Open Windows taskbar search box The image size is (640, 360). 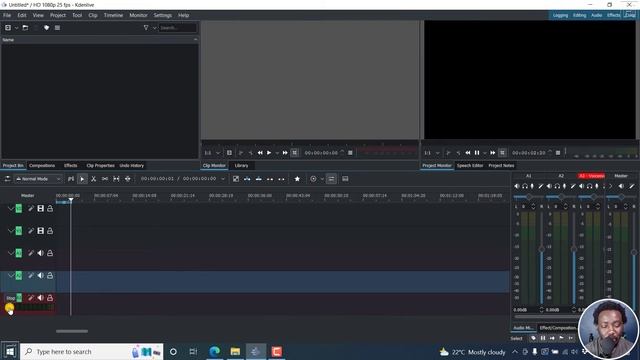click(92, 351)
